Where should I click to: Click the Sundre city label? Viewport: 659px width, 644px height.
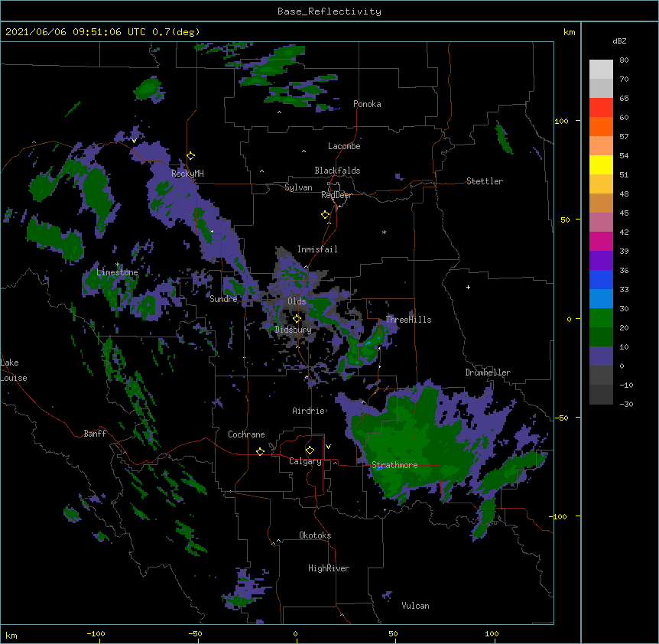point(223,299)
